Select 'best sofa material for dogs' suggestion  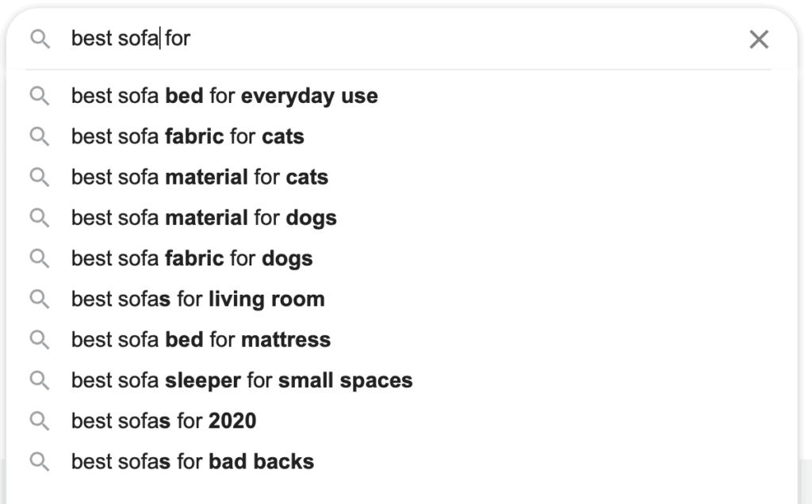tap(204, 218)
